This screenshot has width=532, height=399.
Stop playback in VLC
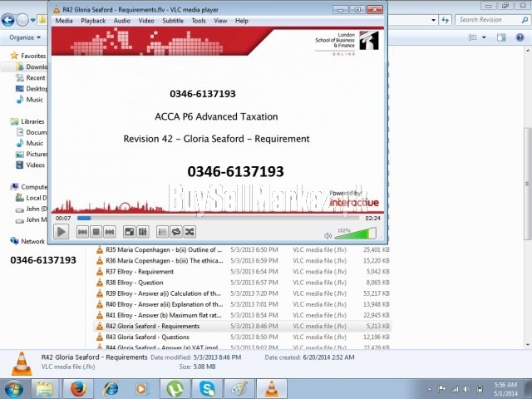(96, 232)
